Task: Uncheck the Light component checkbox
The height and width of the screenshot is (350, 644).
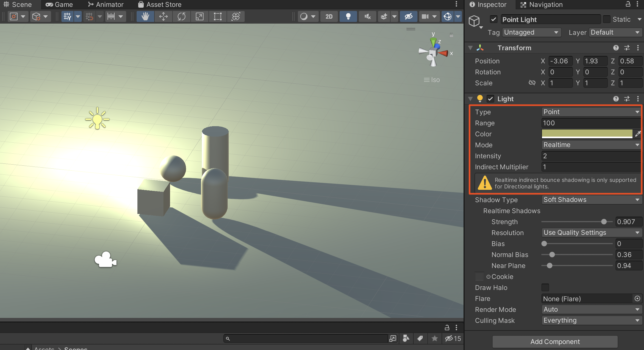Action: pos(490,99)
